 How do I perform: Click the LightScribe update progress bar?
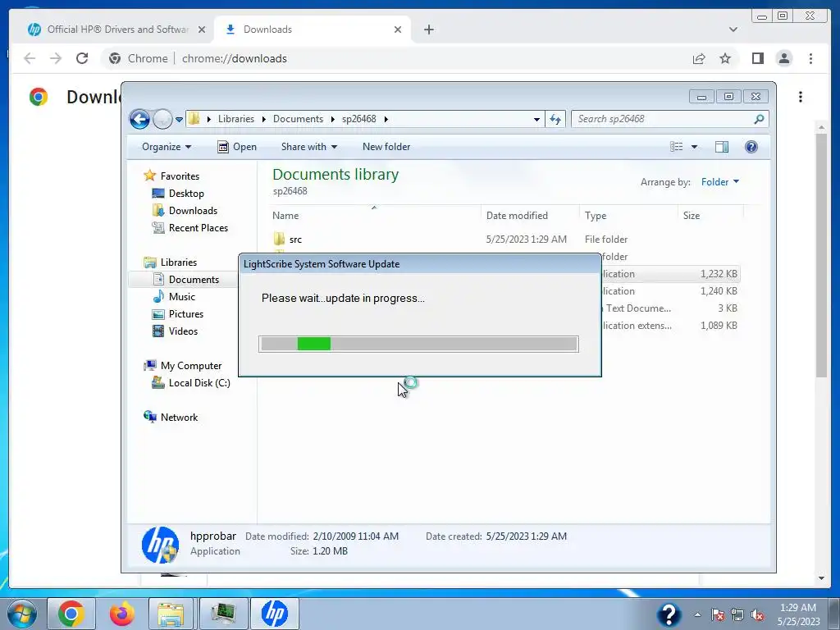[x=418, y=344]
